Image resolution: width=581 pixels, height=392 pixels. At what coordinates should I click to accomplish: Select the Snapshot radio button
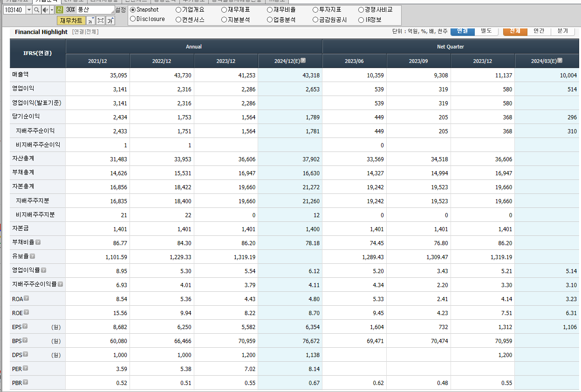[133, 10]
